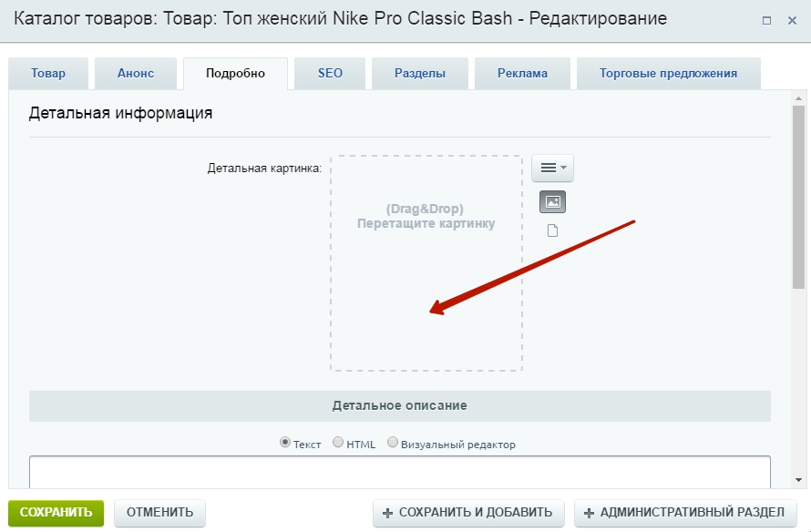Screen dimensions: 811x532
Task: Go to the SEO tab
Action: [330, 74]
